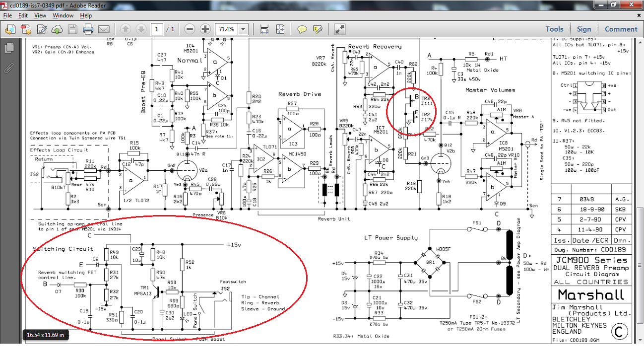Screen dimensions: 644x362
Task: Go to next page arrow
Action: pyautogui.click(x=141, y=29)
